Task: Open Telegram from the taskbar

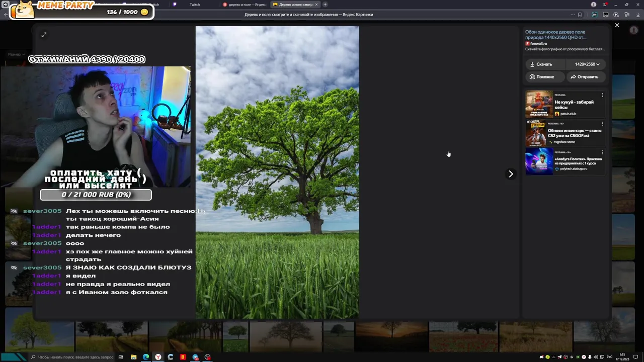Action: pyautogui.click(x=195, y=357)
